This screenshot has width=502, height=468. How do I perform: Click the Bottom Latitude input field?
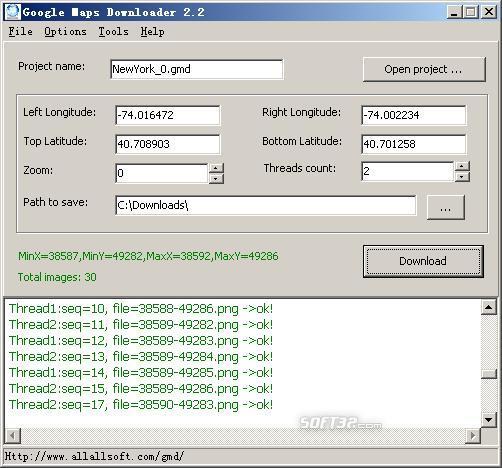point(414,144)
